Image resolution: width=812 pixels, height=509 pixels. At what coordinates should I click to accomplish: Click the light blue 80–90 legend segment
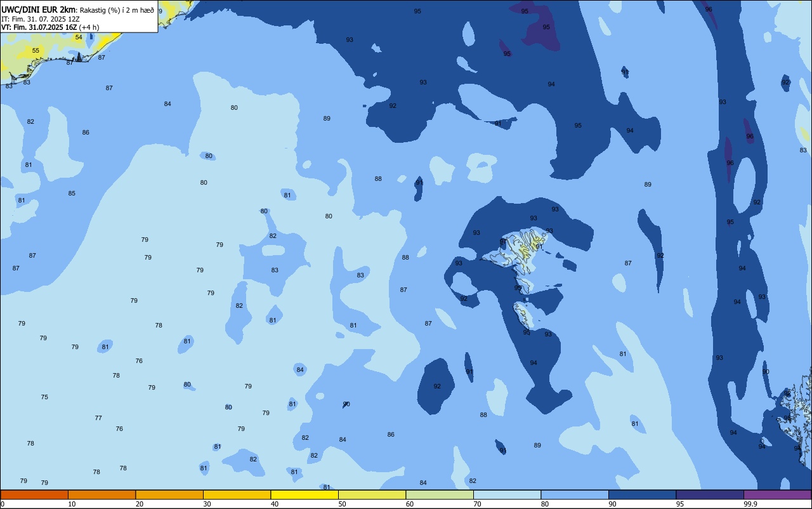click(575, 494)
